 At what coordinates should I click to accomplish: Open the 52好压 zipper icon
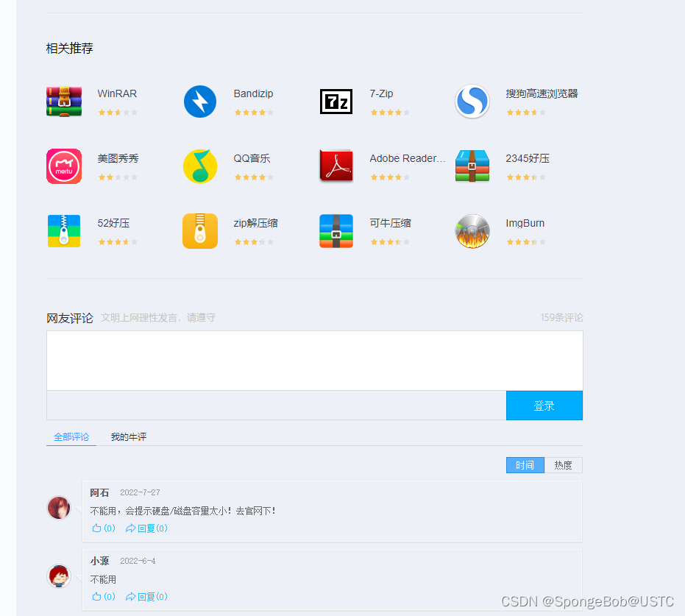pyautogui.click(x=64, y=230)
